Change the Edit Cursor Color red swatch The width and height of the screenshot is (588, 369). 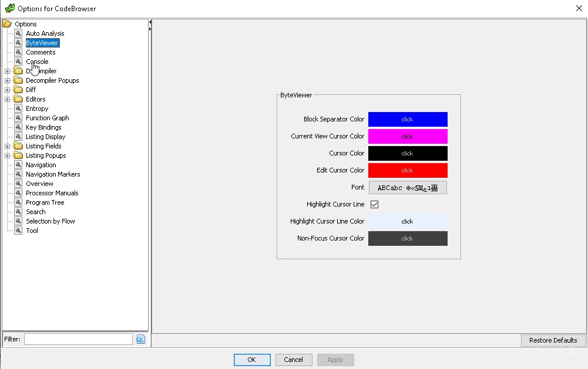pyautogui.click(x=408, y=170)
